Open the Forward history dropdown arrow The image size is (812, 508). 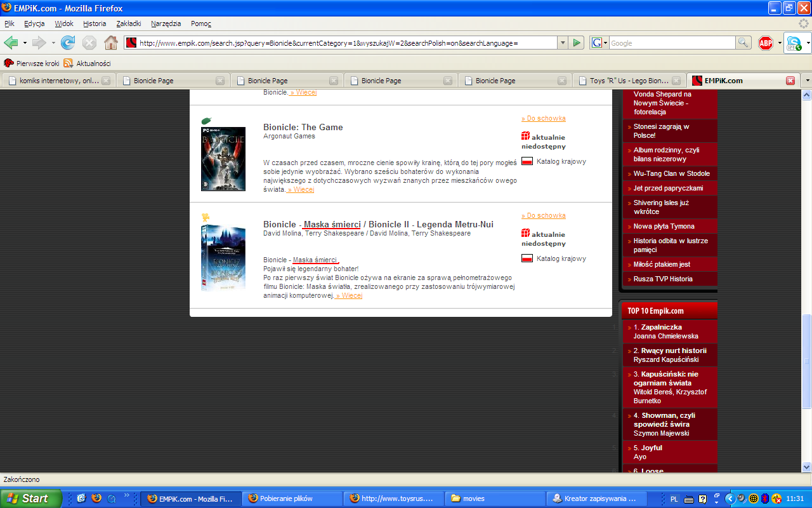pyautogui.click(x=53, y=43)
